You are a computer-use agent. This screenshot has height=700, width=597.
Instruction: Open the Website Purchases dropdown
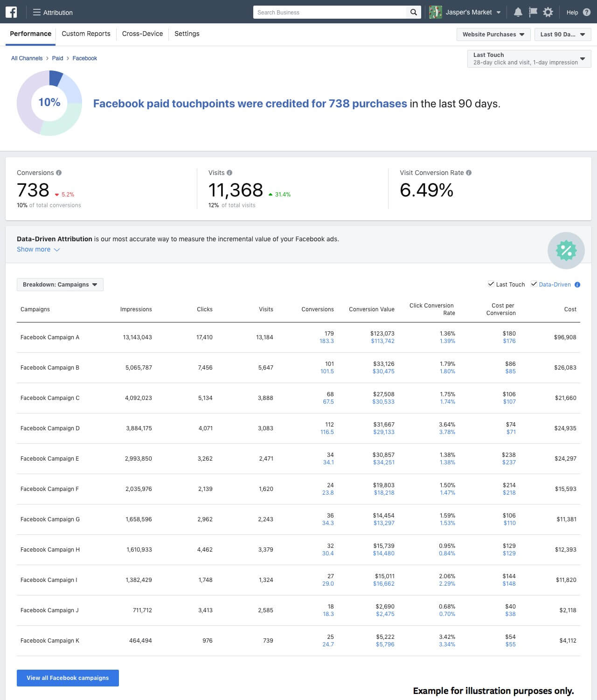(493, 35)
